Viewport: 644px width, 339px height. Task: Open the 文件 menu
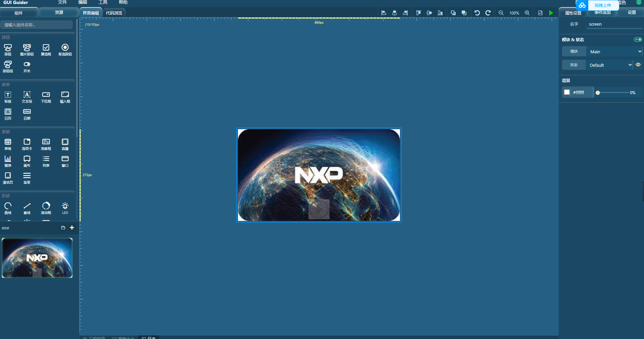pos(62,2)
